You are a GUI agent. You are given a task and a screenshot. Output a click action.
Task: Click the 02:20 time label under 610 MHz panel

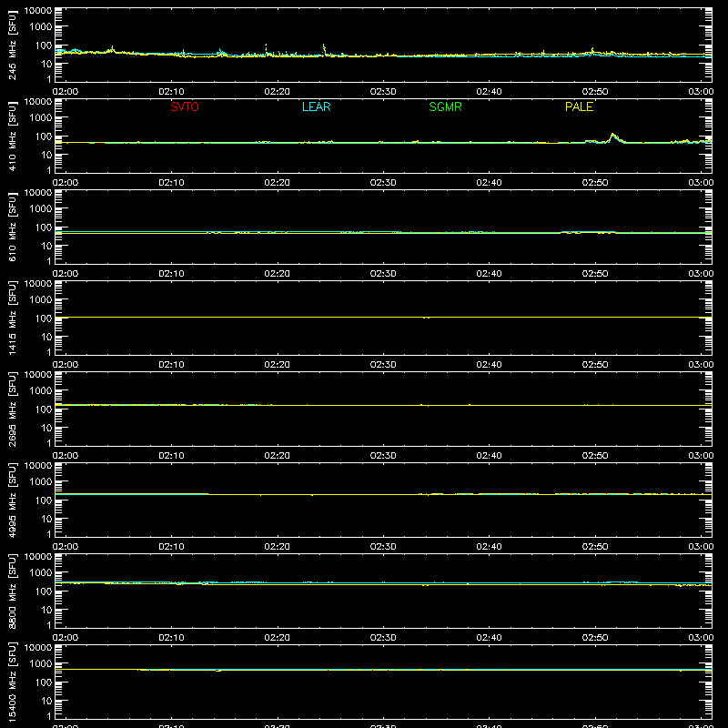[278, 274]
